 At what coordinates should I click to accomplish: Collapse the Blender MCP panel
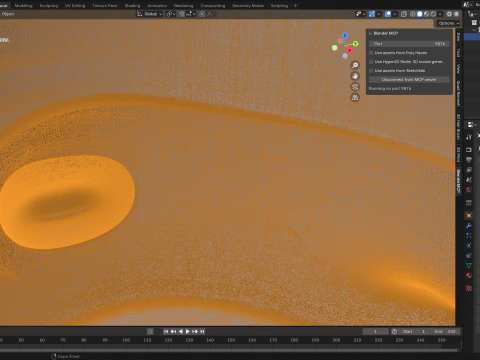pyautogui.click(x=370, y=33)
